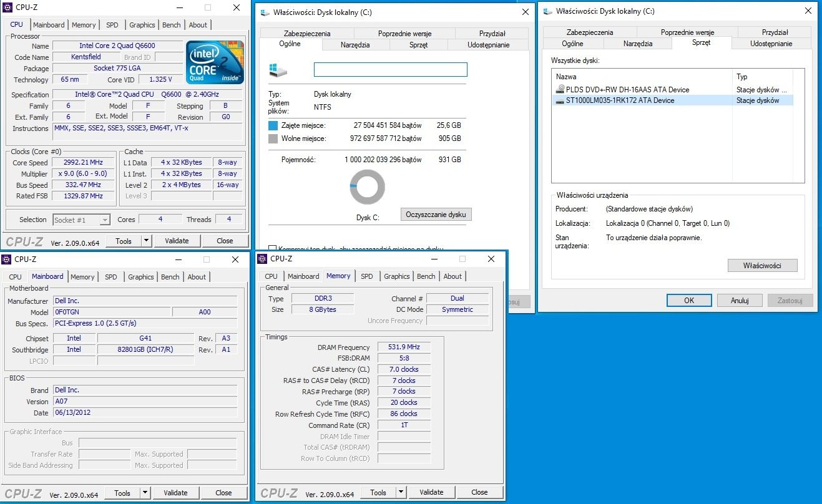The width and height of the screenshot is (822, 504).
Task: Click the CPU-Z title icon in the Mainboard window
Action: click(x=7, y=259)
